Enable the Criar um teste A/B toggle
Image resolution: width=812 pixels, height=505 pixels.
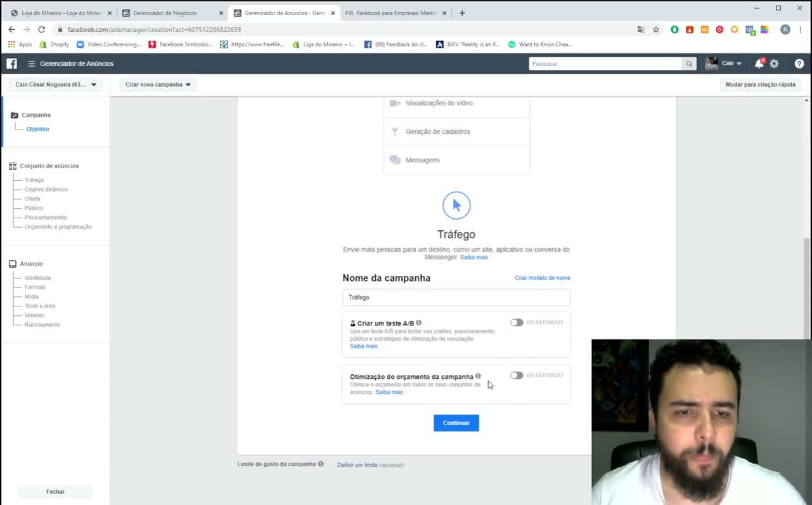(517, 322)
